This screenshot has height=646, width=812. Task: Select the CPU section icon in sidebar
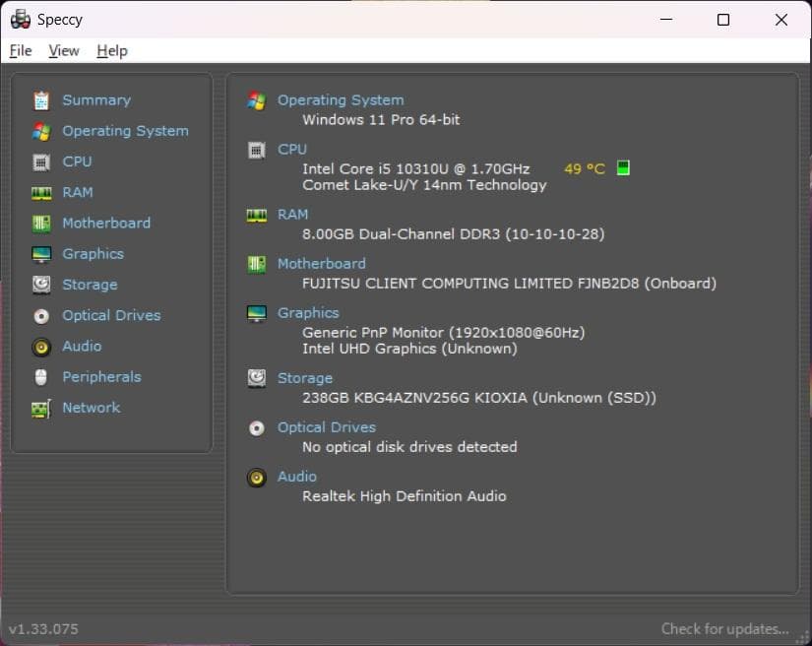[40, 161]
